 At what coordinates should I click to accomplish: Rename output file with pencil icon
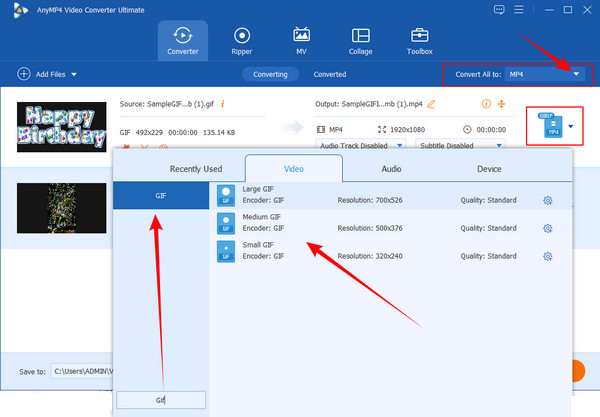431,104
